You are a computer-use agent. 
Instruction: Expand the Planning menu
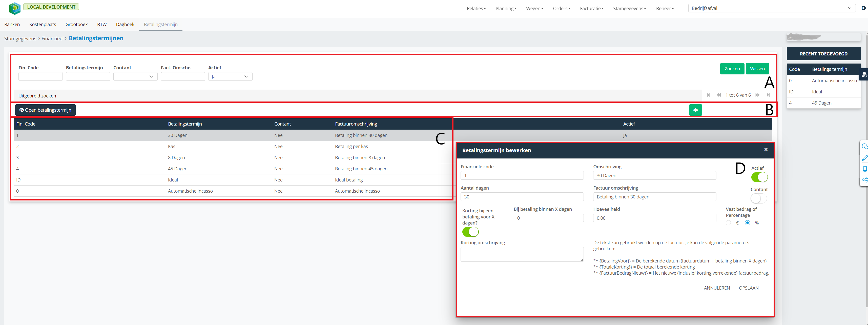point(506,8)
